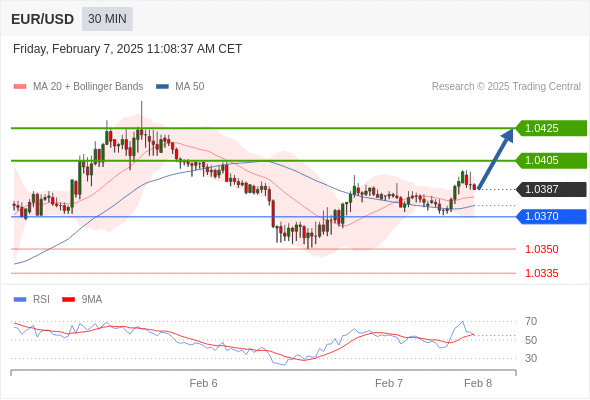Screen dimensions: 590x400
Task: Click the 1.0425 resistance price tag
Action: (x=551, y=128)
